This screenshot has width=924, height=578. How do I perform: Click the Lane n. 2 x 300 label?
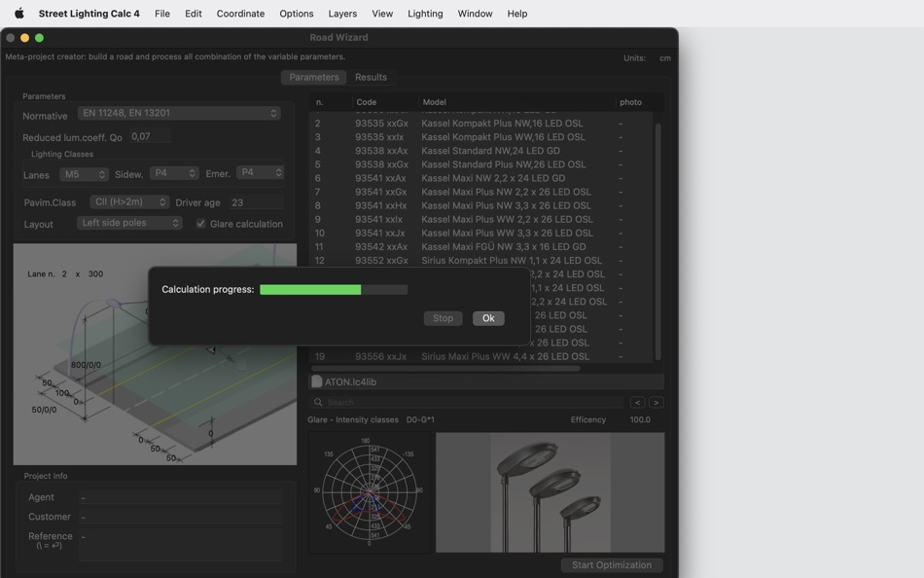click(x=65, y=273)
